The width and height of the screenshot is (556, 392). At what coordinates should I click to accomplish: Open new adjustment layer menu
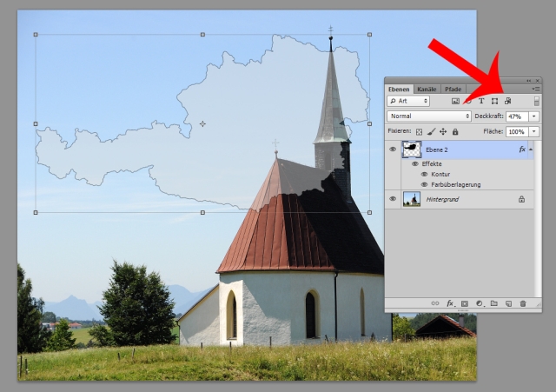coord(480,303)
